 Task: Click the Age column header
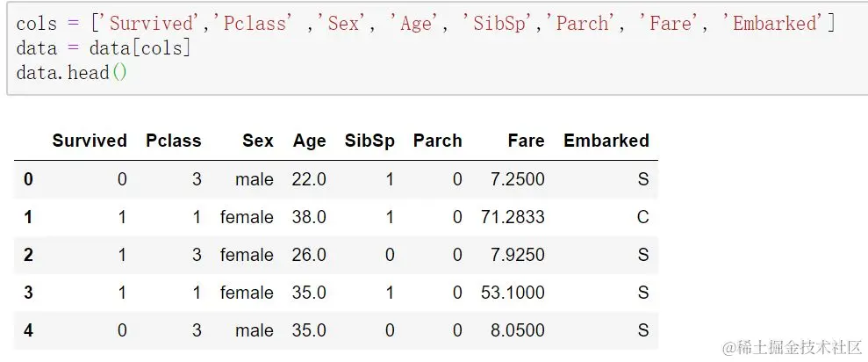tap(309, 141)
